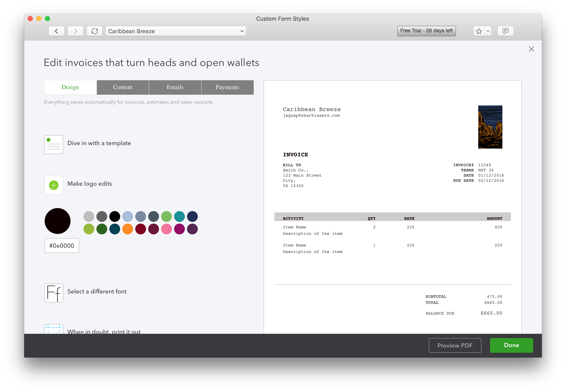Pick the magenta color swatch

(180, 229)
